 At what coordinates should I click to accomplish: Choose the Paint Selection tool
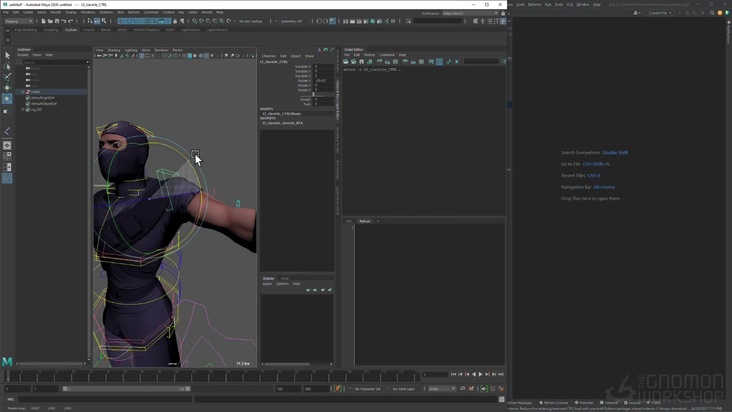click(7, 77)
